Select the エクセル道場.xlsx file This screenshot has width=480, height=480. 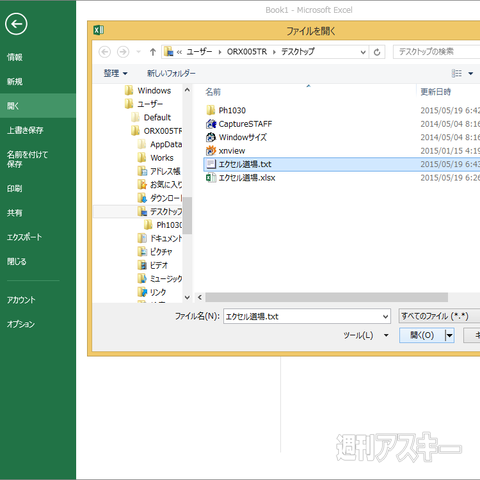(x=241, y=178)
